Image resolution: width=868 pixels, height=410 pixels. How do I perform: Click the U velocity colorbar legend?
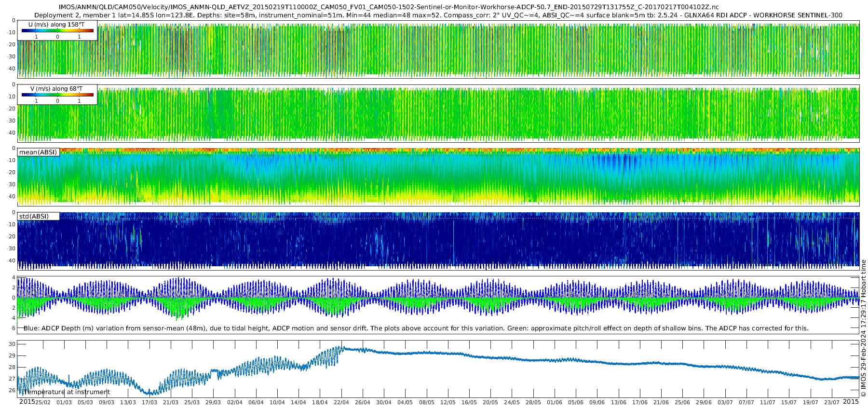[57, 30]
